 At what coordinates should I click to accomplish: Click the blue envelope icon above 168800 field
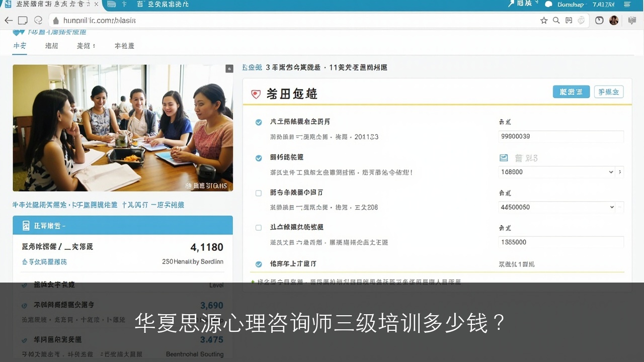(x=504, y=158)
